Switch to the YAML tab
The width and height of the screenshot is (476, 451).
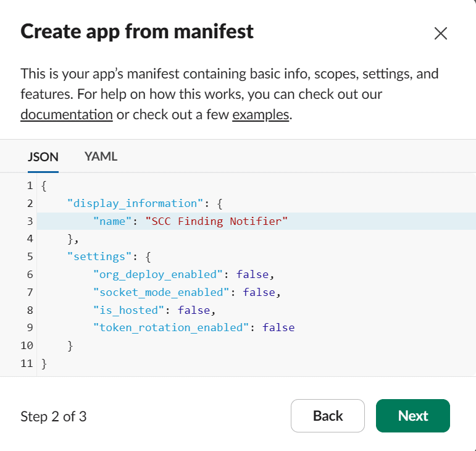[x=101, y=156]
